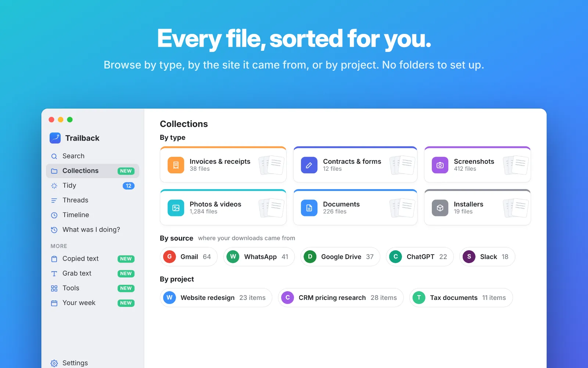The width and height of the screenshot is (588, 368).
Task: Open the Collections sidebar item
Action: pos(93,171)
